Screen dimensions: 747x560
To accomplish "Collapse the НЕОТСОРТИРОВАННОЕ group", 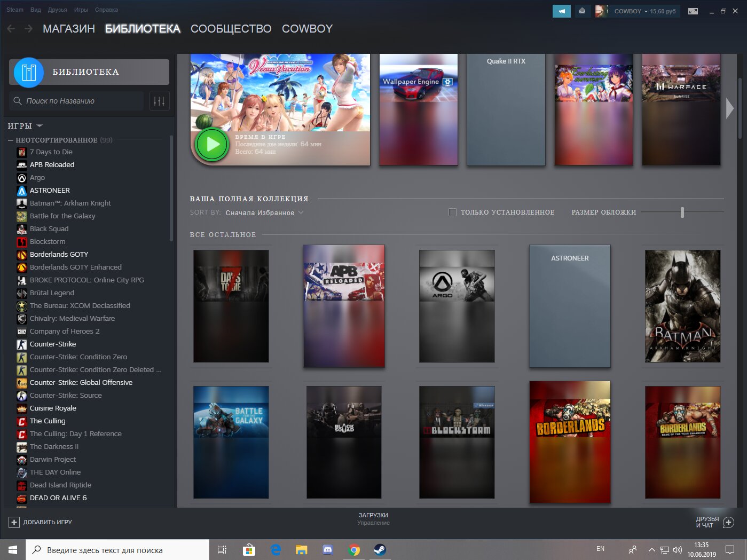I will pos(11,140).
